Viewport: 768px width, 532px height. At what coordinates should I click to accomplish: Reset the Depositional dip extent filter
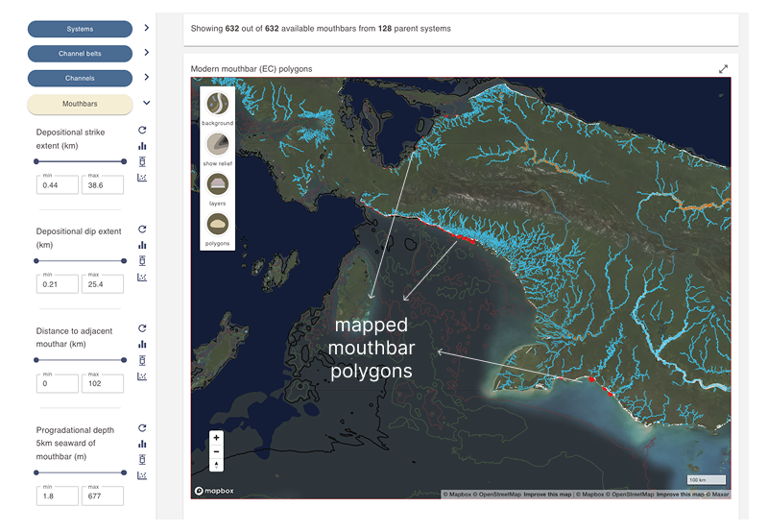142,230
